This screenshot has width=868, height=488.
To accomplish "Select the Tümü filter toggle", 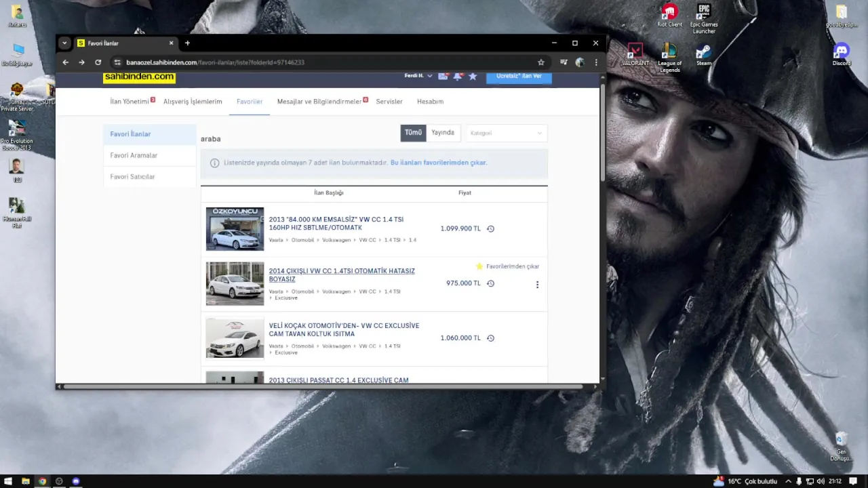I will pyautogui.click(x=413, y=133).
